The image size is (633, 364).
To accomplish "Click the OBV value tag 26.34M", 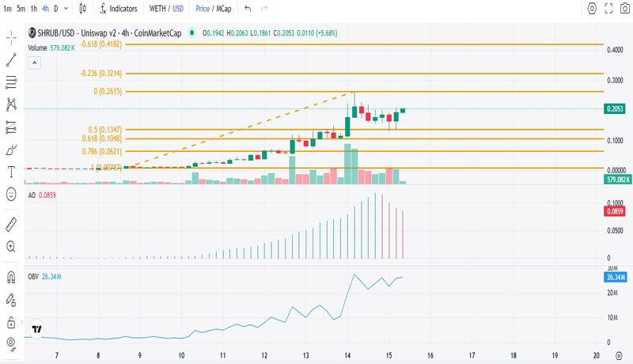I will [x=616, y=277].
